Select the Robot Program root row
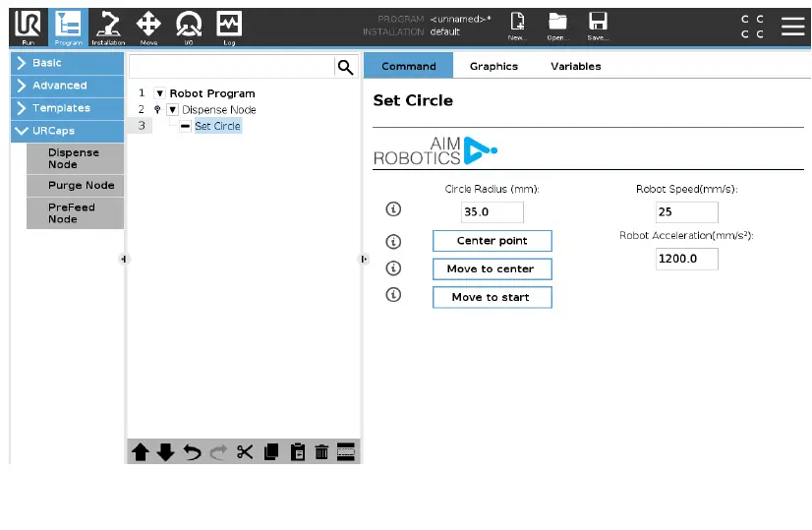 (x=212, y=93)
